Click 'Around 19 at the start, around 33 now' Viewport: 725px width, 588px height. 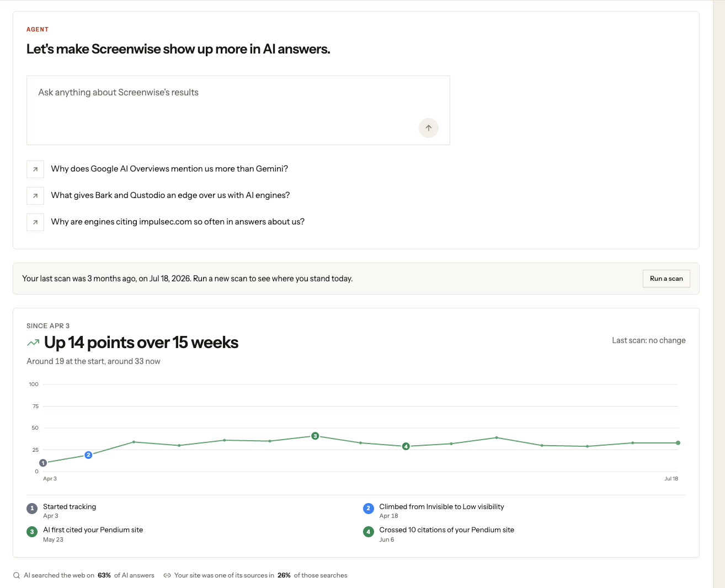click(x=93, y=361)
